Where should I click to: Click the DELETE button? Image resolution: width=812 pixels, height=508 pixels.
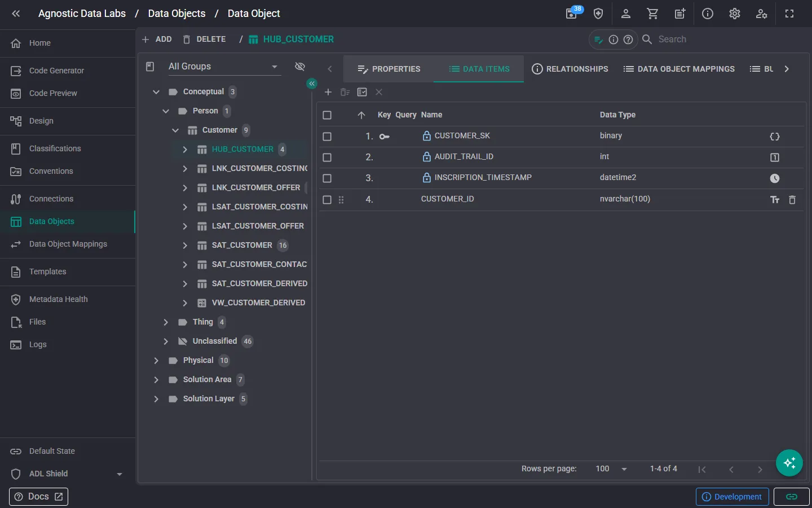204,40
